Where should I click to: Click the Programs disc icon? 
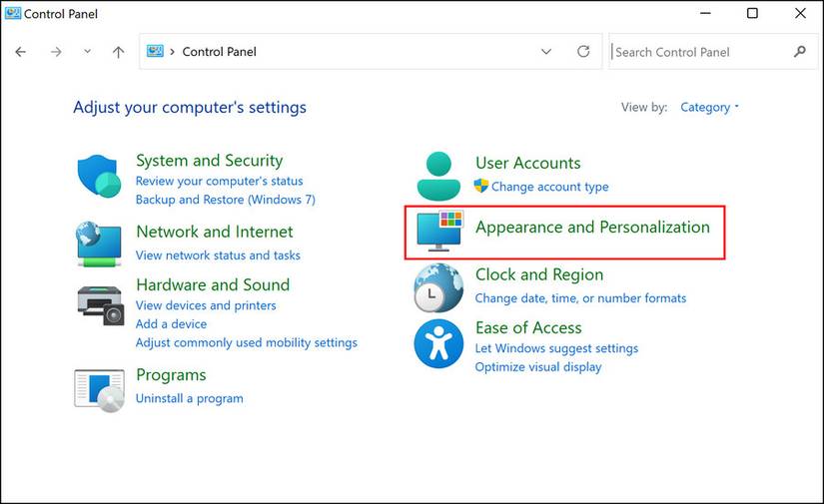(99, 388)
